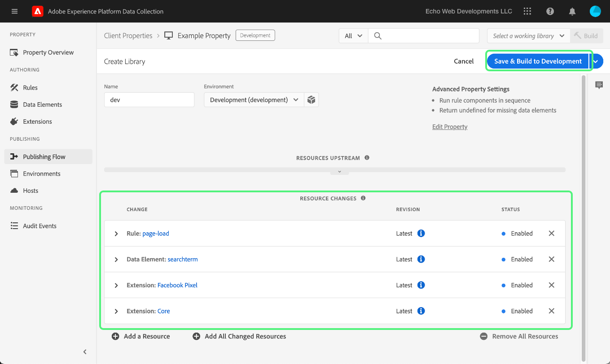The image size is (610, 364).
Task: Go to Client Properties breadcrumb
Action: coord(128,36)
